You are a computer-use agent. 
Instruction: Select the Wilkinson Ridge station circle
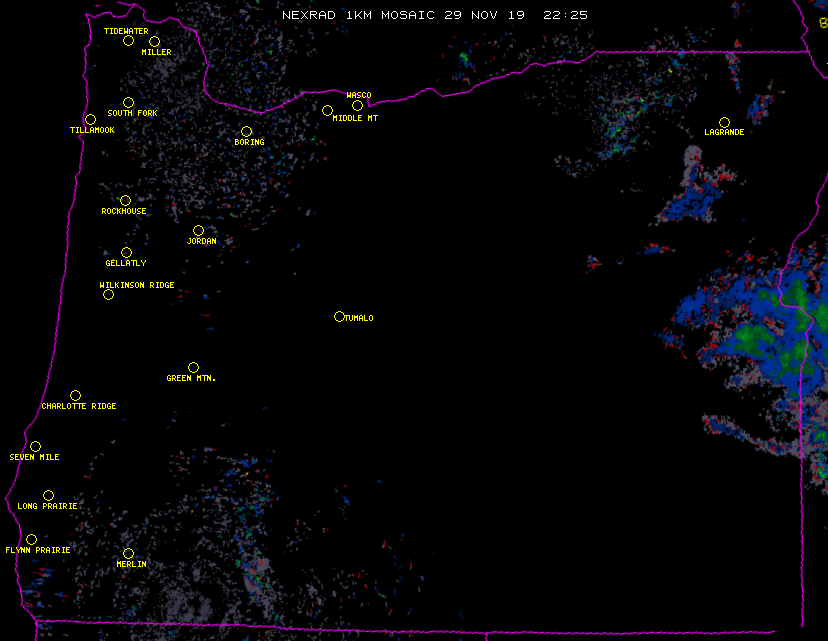tap(108, 294)
